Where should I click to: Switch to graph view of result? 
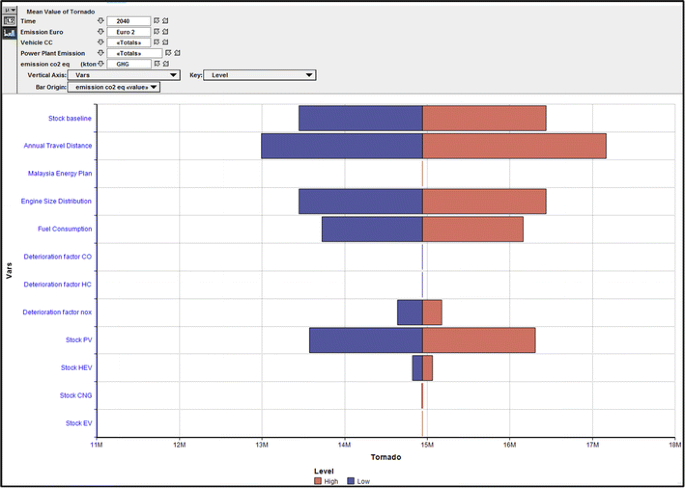tap(9, 33)
